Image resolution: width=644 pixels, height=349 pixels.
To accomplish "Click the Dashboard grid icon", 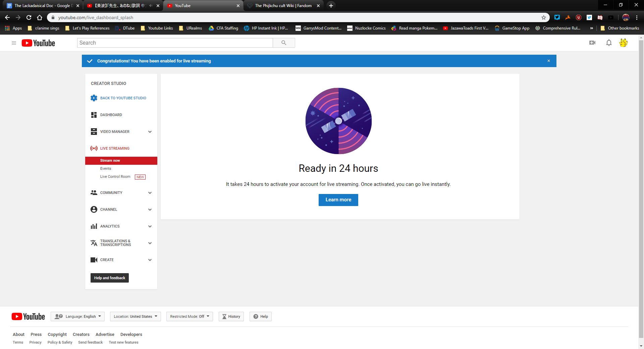I will (94, 115).
